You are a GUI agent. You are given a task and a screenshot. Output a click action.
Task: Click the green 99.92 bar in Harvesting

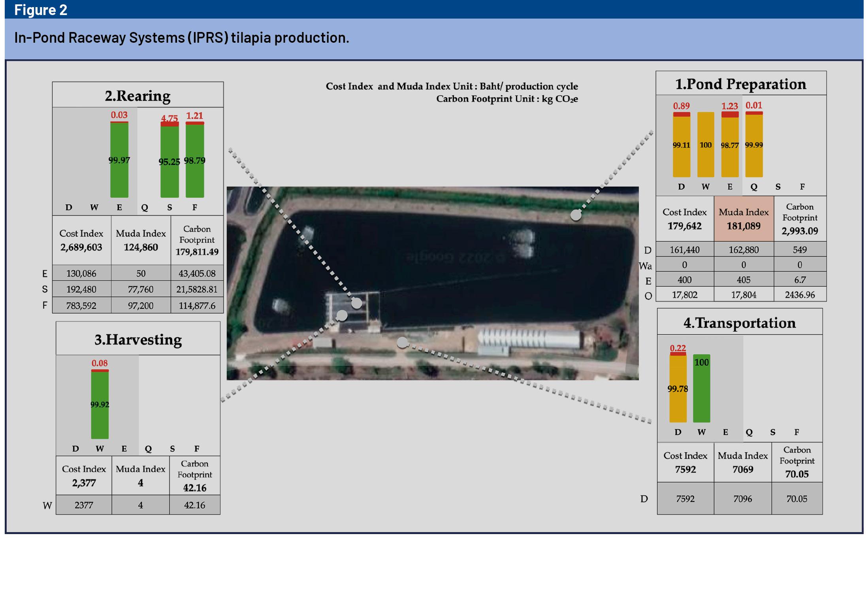(100, 405)
